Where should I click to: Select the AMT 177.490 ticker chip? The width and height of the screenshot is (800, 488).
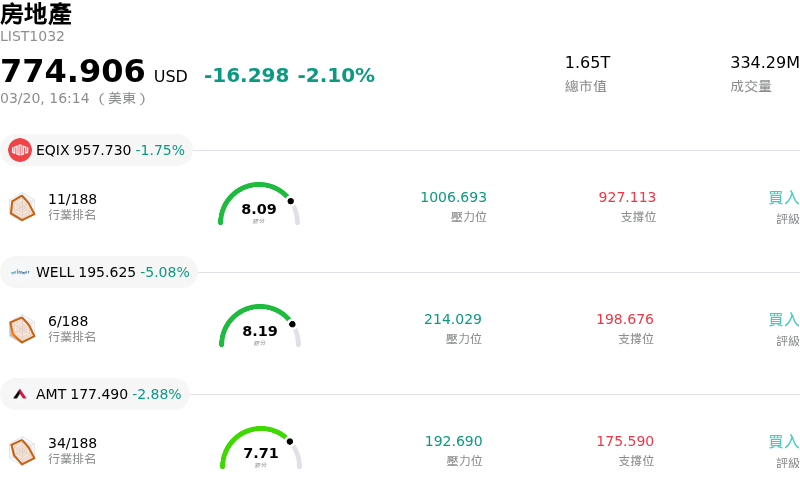[96, 394]
